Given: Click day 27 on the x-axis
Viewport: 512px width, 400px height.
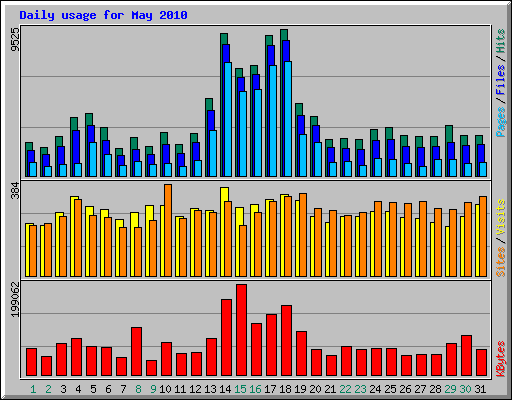Looking at the screenshot, I should [x=420, y=389].
